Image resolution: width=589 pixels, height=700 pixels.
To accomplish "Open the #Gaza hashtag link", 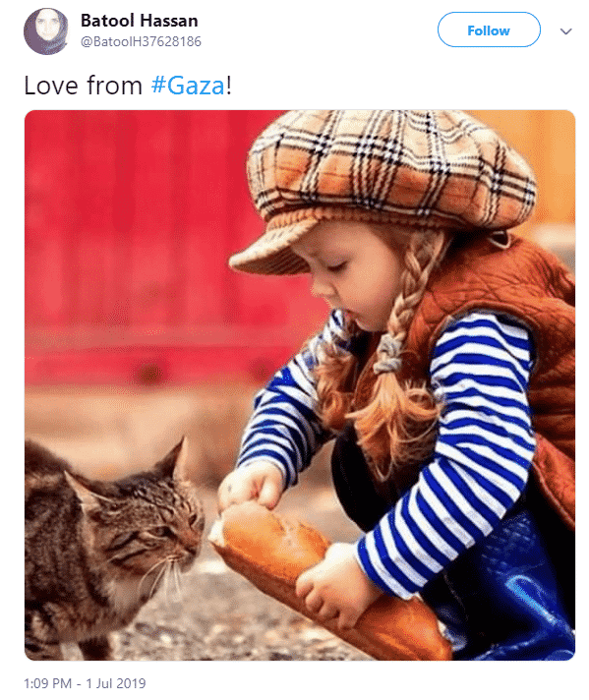I will [x=188, y=86].
